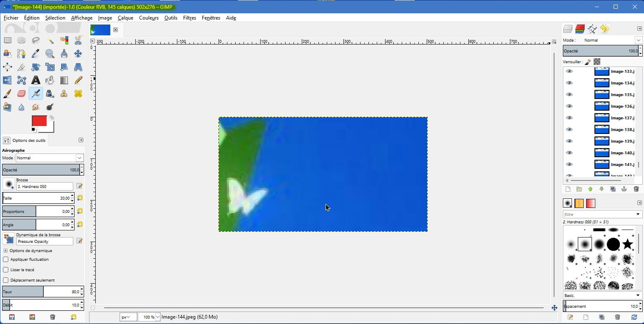The image size is (644, 324).
Task: Select the Scissors selection tool
Action: [x=78, y=40]
